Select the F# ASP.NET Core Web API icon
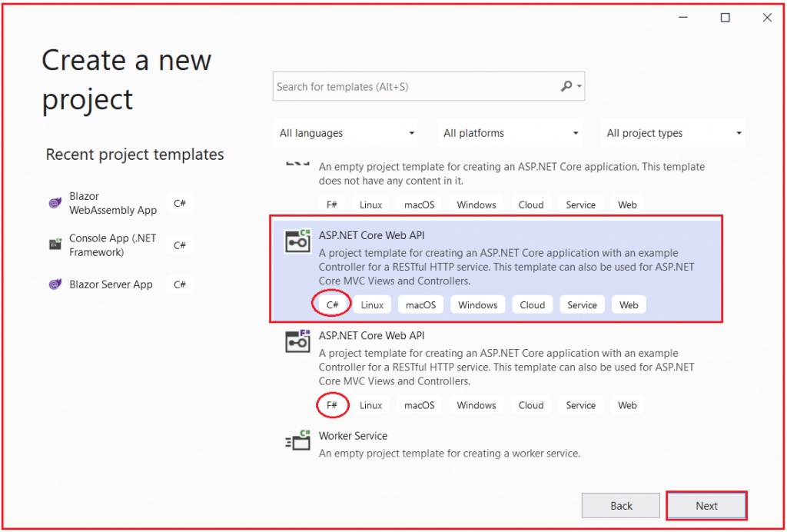Viewport: 787px width, 532px height. tap(297, 341)
